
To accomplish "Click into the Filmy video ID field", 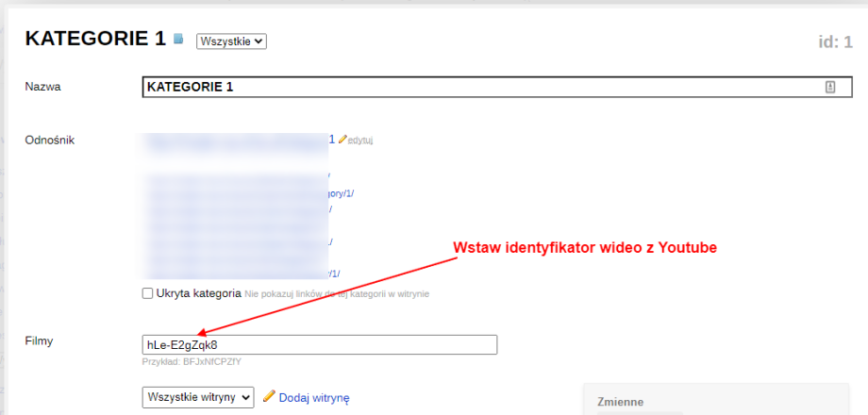I will click(x=320, y=344).
